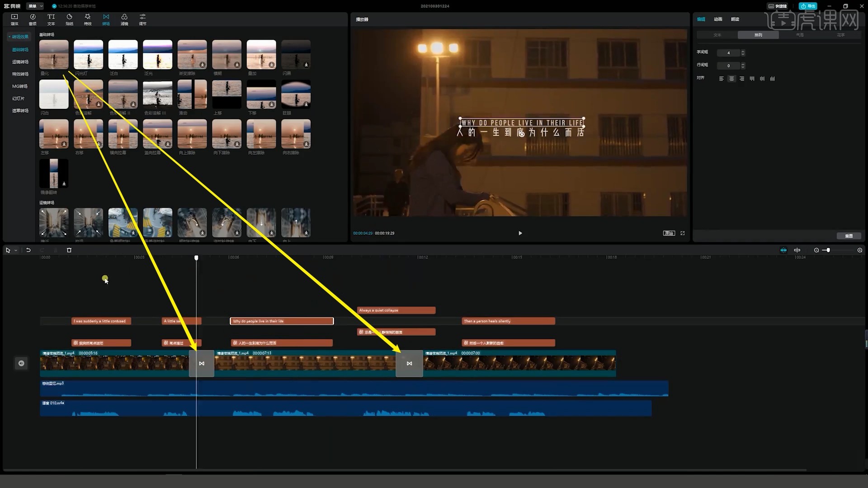The height and width of the screenshot is (488, 868).
Task: Zoom in the timeline with plus icon
Action: [x=860, y=250]
